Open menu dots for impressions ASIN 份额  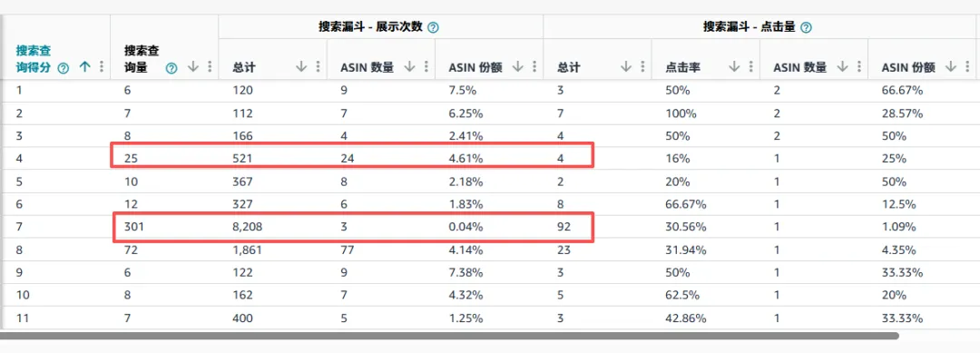click(534, 67)
